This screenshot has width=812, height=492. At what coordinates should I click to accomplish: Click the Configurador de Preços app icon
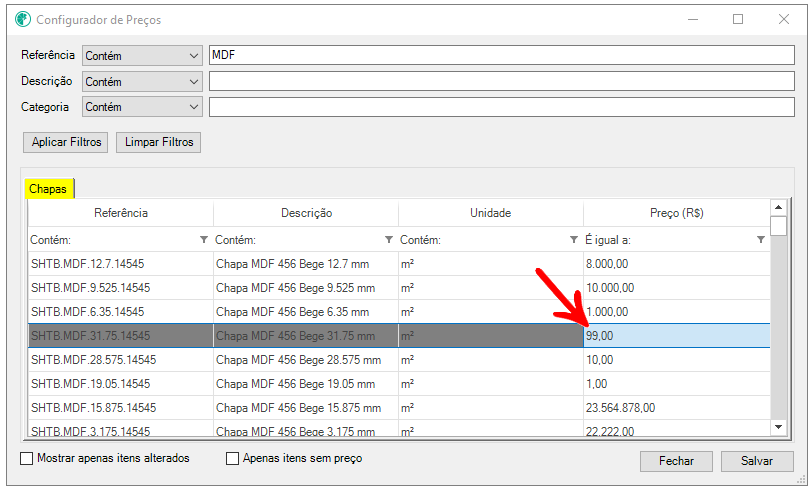[x=23, y=20]
